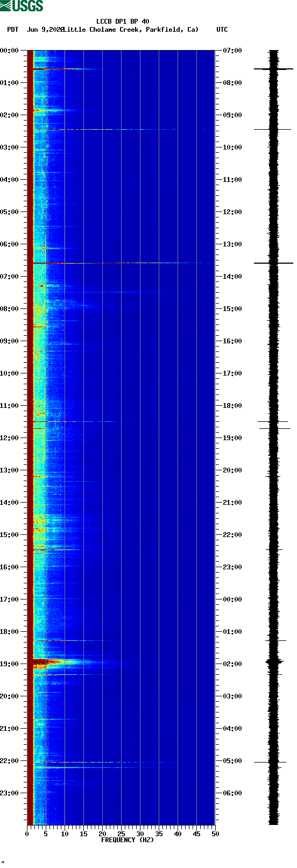This screenshot has width=297, height=868.
Task: Click the 0 tick label on the frequency axis
Action: click(27, 834)
